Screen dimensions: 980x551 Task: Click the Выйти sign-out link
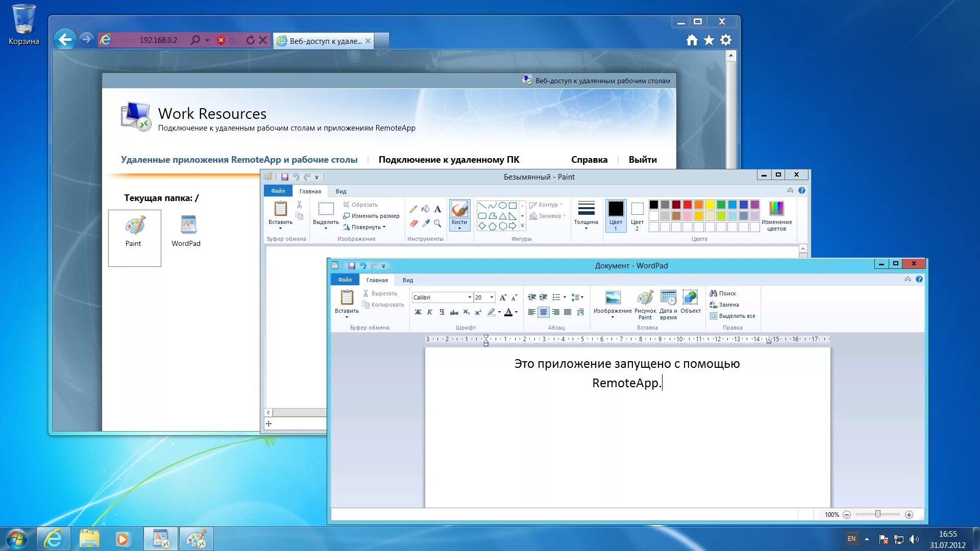[642, 159]
